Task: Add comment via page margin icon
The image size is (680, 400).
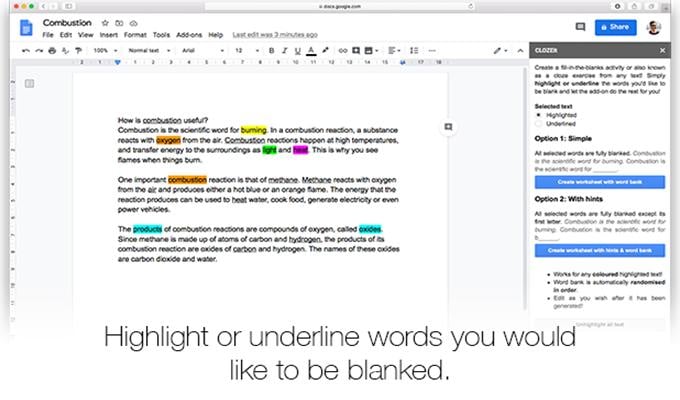Action: [x=448, y=127]
